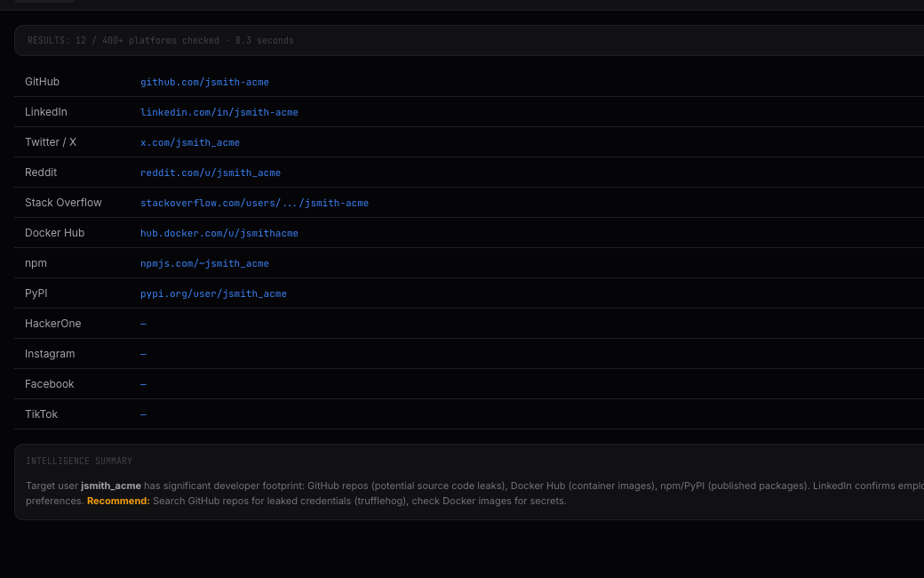
Task: Click the npm platform label
Action: (x=36, y=263)
